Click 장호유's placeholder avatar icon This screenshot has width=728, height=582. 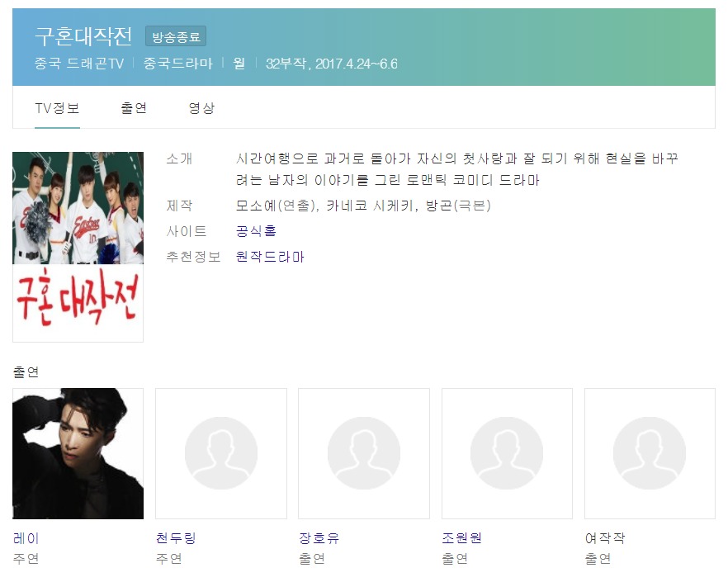click(363, 453)
